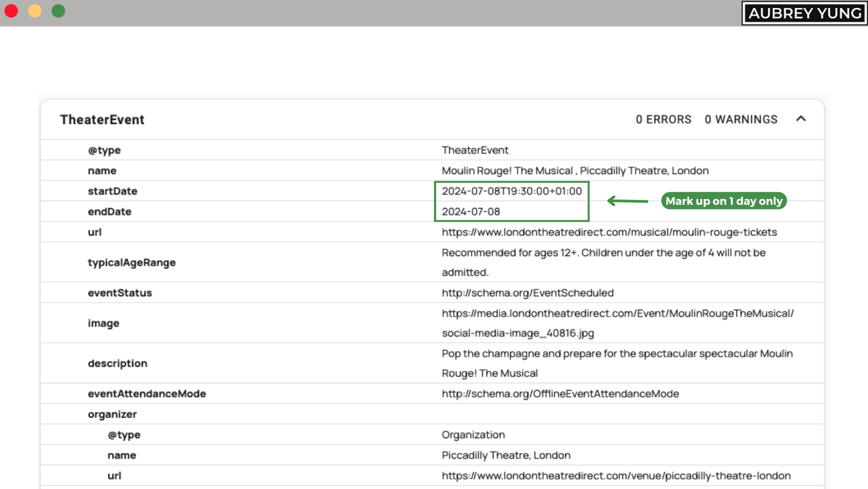
Task: Click the green zoom circle icon
Action: tap(58, 10)
